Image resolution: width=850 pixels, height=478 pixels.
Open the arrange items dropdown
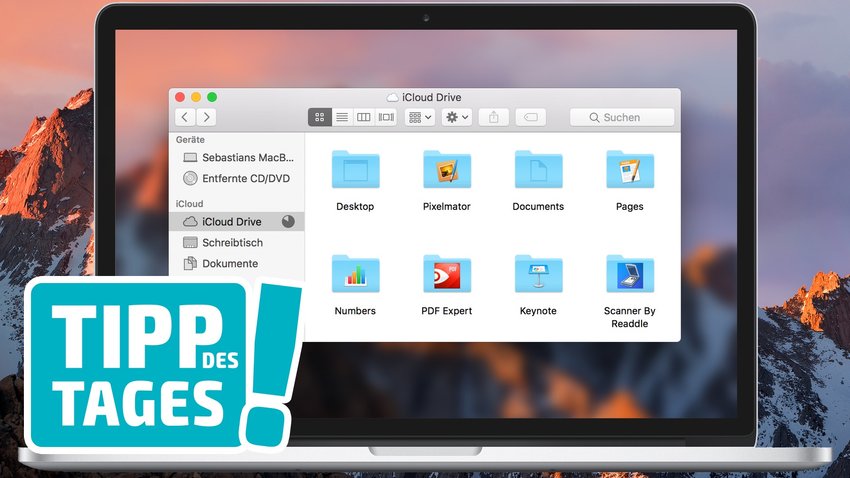pyautogui.click(x=420, y=117)
